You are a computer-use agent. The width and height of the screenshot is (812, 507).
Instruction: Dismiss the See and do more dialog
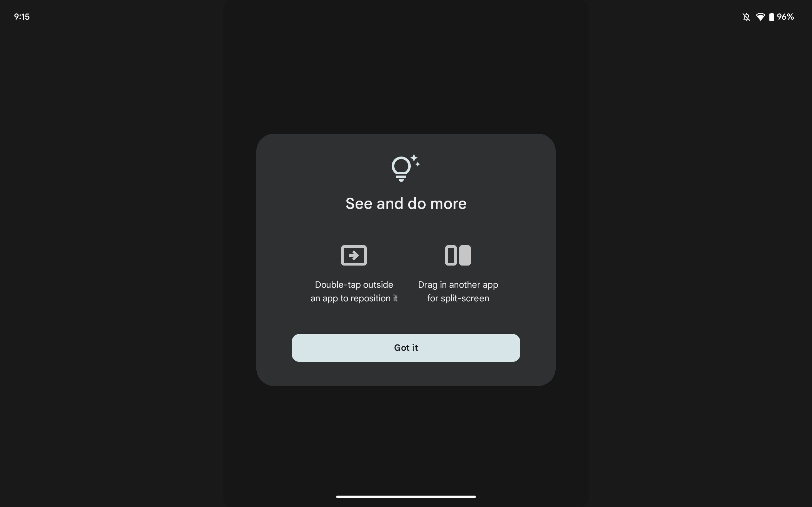point(406,348)
